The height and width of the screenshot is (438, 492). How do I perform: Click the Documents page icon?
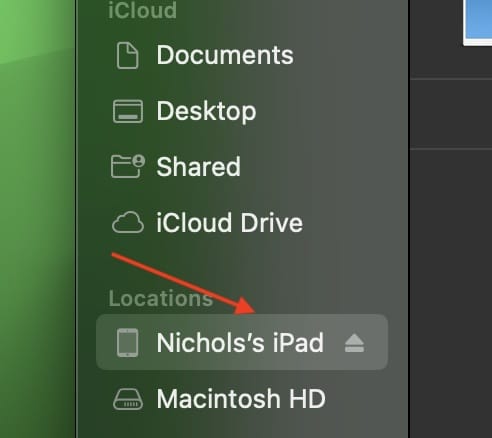pyautogui.click(x=128, y=56)
